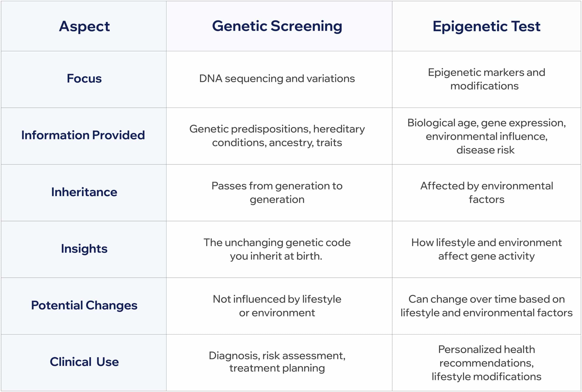Select the lifestyle and environment affect gene activity cell

pyautogui.click(x=487, y=249)
